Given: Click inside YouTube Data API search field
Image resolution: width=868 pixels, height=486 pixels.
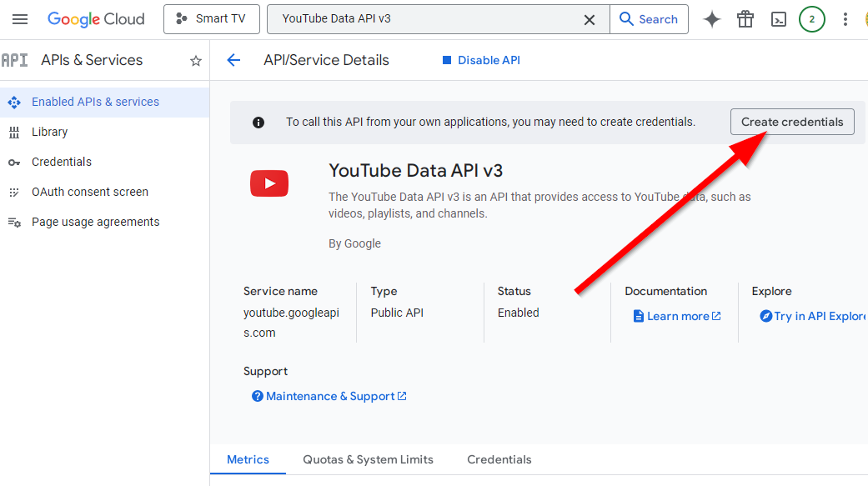Looking at the screenshot, I should click(425, 19).
